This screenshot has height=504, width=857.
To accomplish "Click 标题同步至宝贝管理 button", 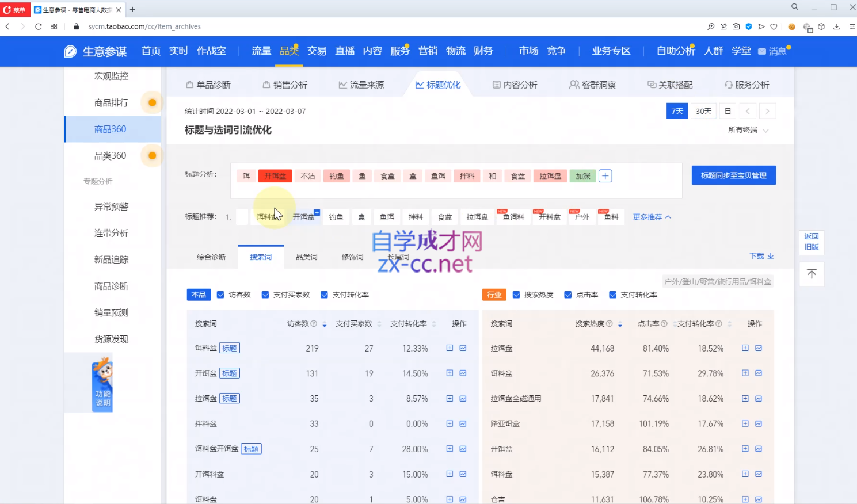I will tap(734, 175).
